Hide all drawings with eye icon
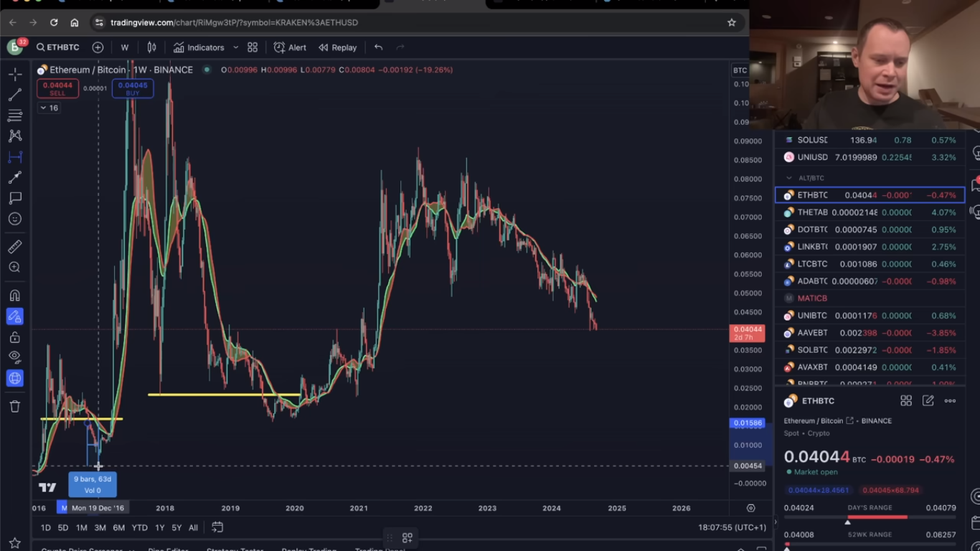 pos(15,357)
